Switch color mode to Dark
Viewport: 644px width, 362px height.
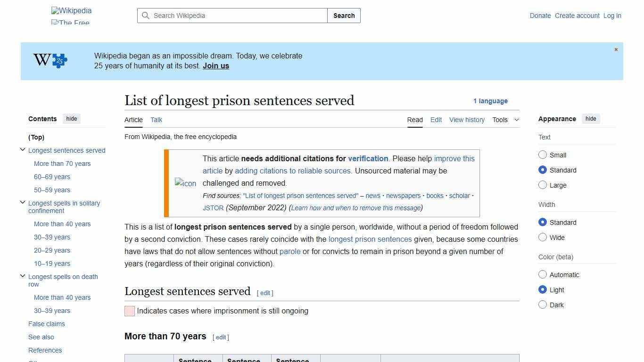(543, 305)
